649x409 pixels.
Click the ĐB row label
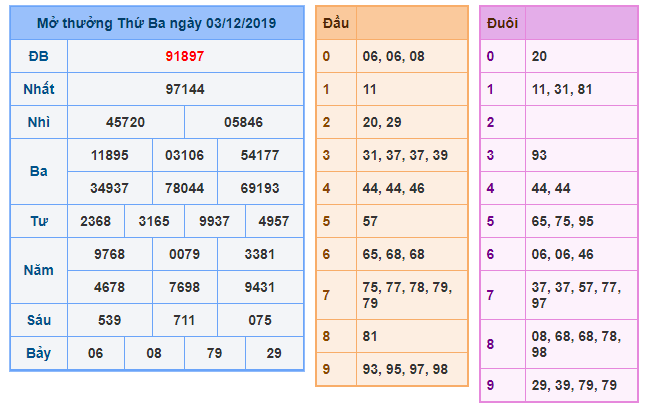pos(38,57)
